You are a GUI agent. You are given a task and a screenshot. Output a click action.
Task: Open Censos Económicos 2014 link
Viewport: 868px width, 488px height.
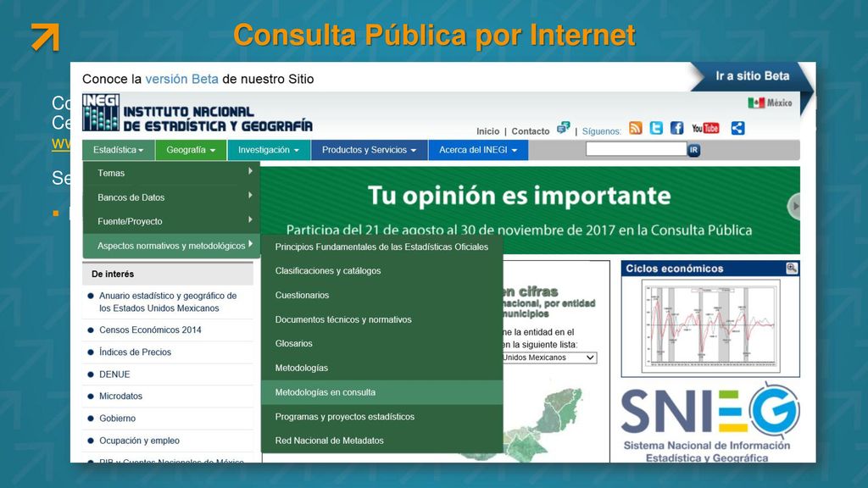pyautogui.click(x=150, y=330)
